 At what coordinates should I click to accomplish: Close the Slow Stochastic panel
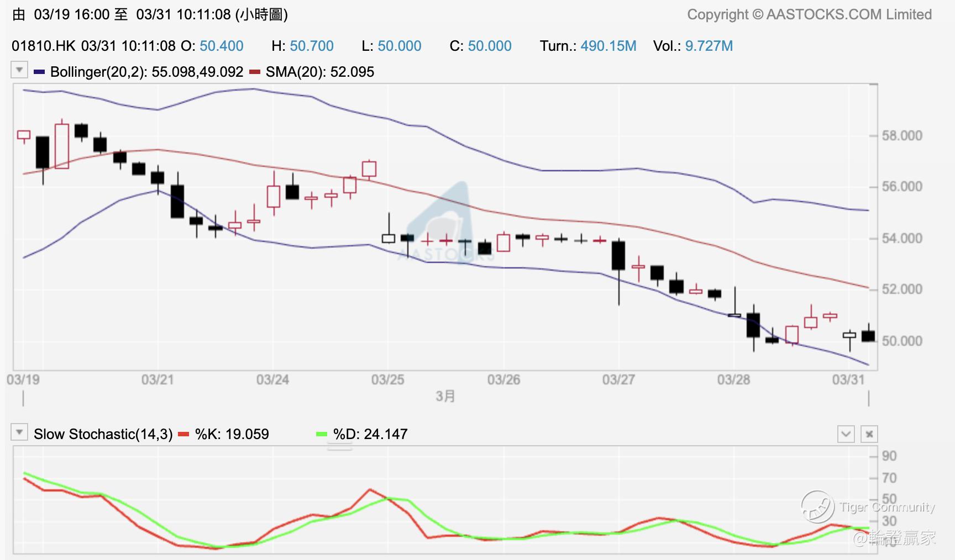pyautogui.click(x=869, y=434)
